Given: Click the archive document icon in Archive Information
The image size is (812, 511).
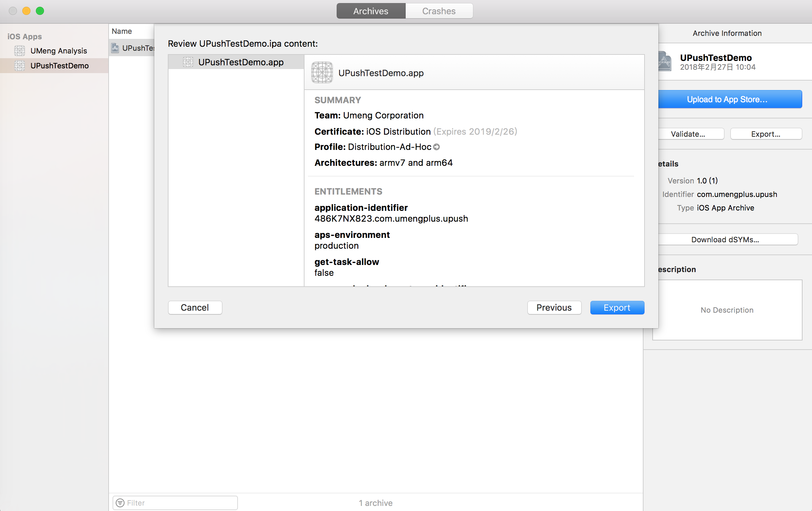Looking at the screenshot, I should point(664,61).
